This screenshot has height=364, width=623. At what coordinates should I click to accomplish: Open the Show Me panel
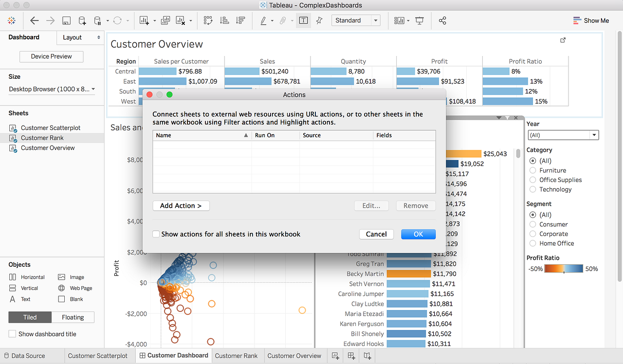pyautogui.click(x=591, y=20)
